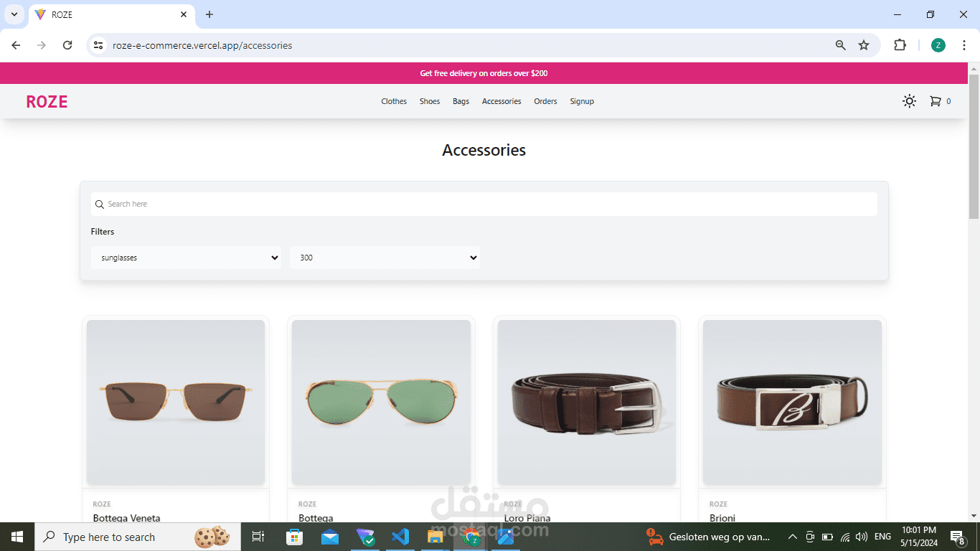Viewport: 980px width, 551px height.
Task: Click the Bottega Veneta product name
Action: tap(127, 517)
